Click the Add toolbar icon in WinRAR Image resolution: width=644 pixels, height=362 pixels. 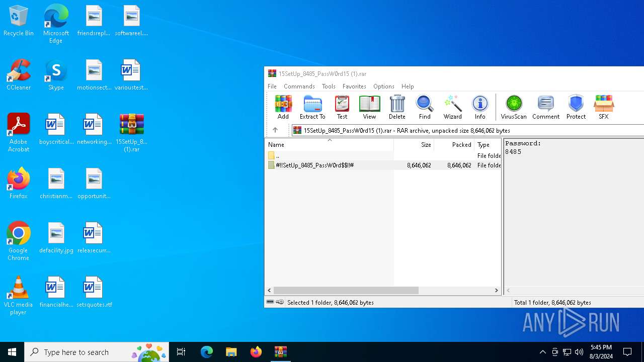point(283,108)
